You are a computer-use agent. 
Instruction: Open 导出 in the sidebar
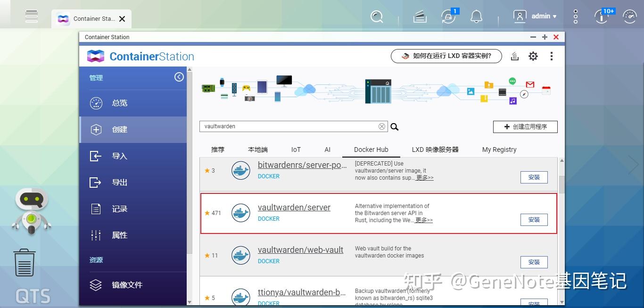click(133, 182)
